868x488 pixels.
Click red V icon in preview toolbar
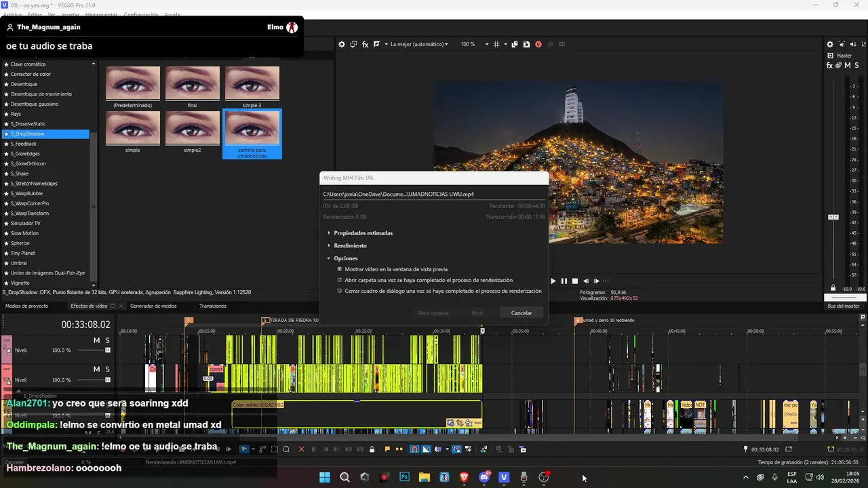(538, 44)
